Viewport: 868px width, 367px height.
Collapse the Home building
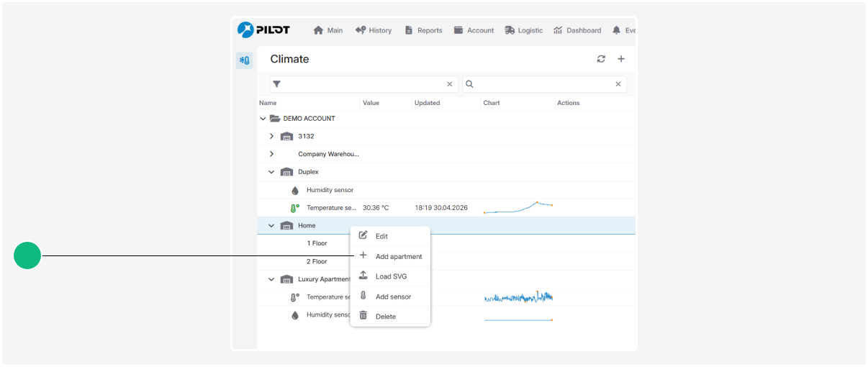click(271, 226)
